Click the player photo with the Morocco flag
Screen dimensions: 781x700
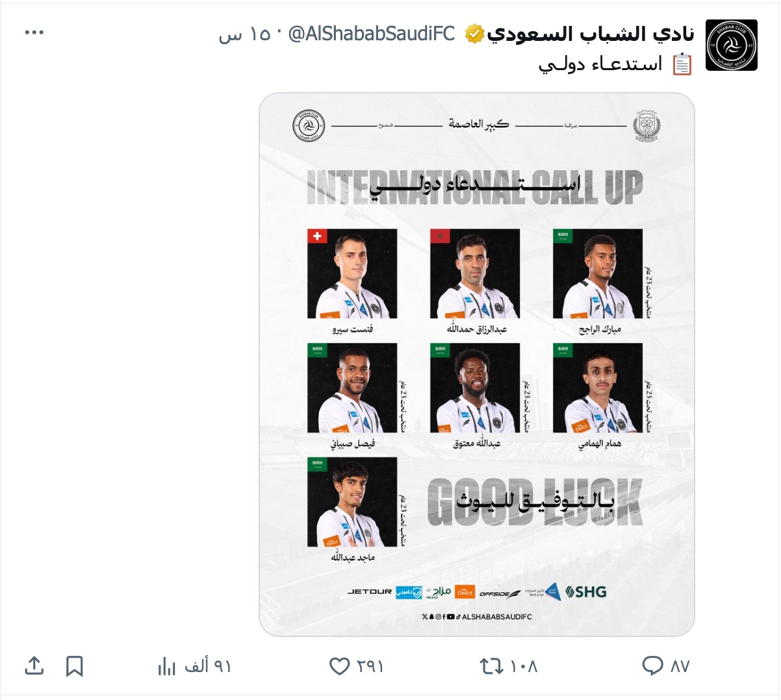(475, 273)
